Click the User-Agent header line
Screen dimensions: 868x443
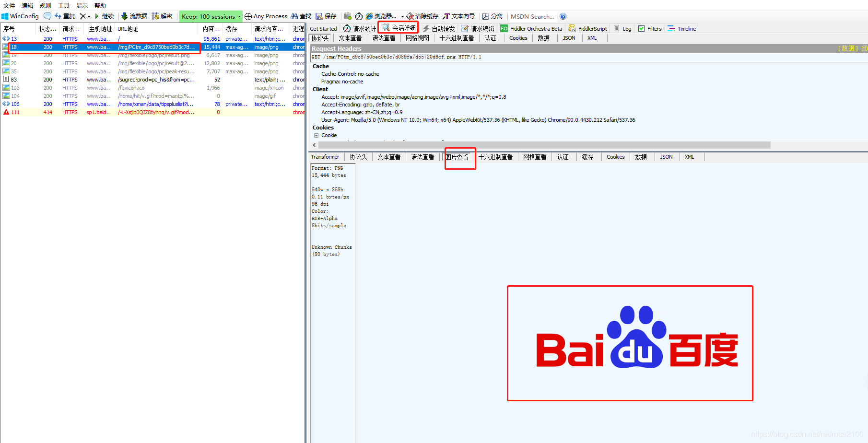pyautogui.click(x=478, y=120)
